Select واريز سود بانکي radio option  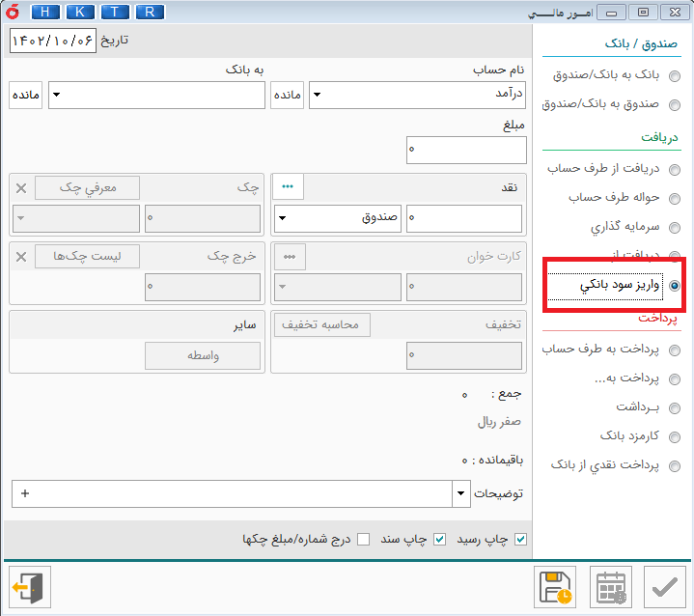(675, 286)
